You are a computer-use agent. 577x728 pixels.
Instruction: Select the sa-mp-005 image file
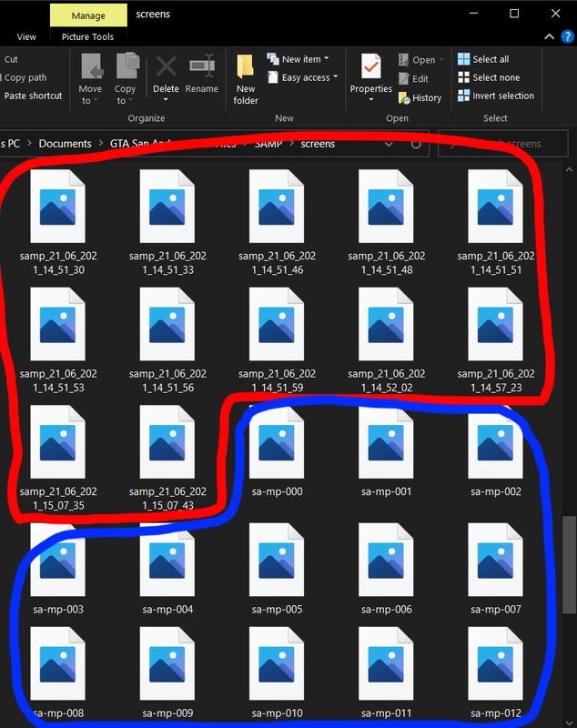[278, 570]
